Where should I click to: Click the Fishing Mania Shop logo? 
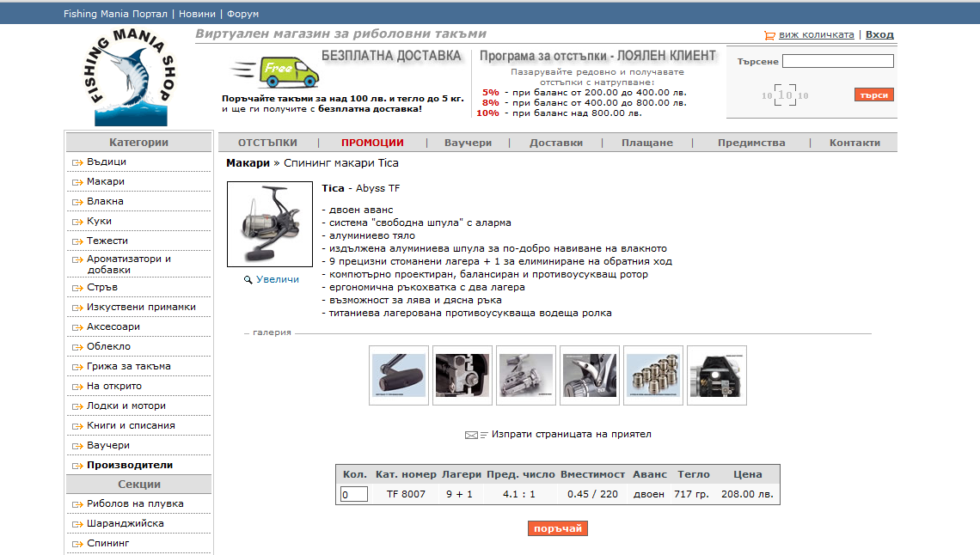(x=131, y=79)
